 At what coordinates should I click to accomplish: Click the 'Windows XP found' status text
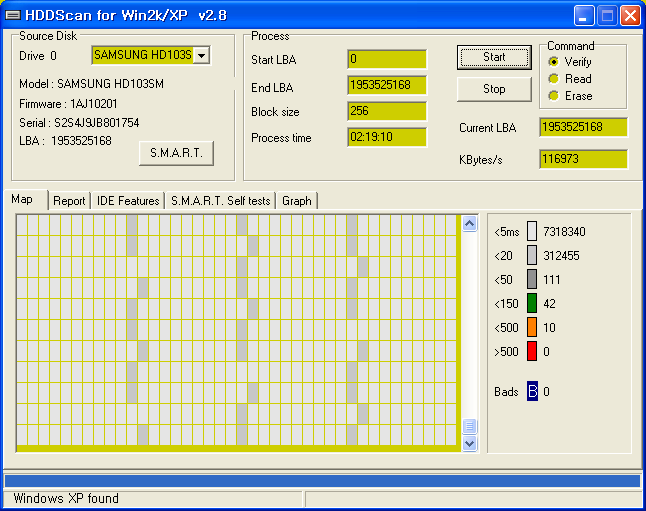coord(66,499)
